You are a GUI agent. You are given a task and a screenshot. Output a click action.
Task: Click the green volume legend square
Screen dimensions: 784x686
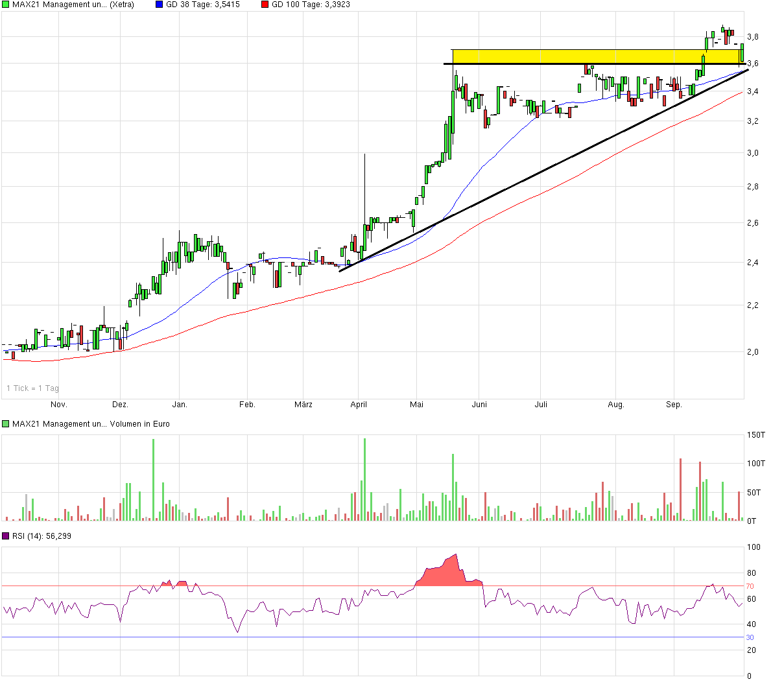tap(6, 424)
